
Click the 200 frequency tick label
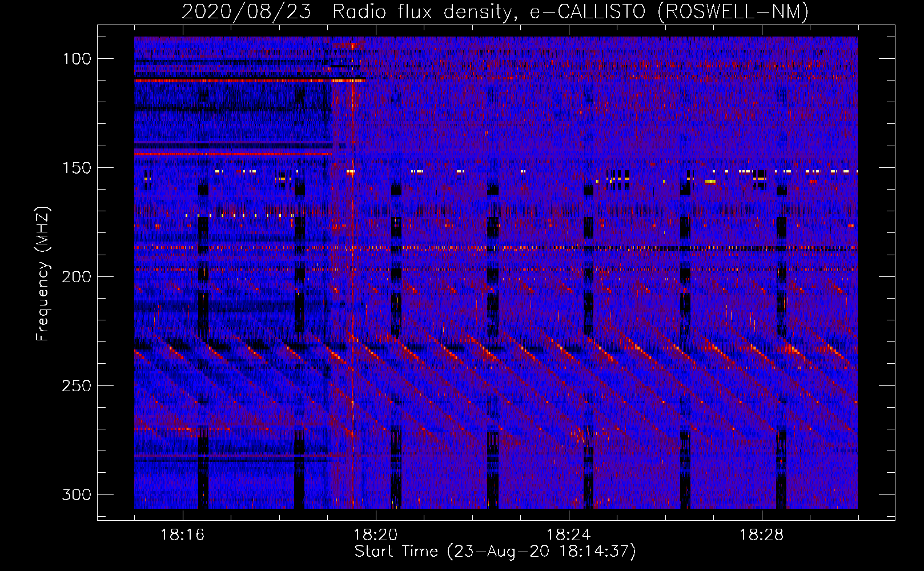[x=77, y=277]
